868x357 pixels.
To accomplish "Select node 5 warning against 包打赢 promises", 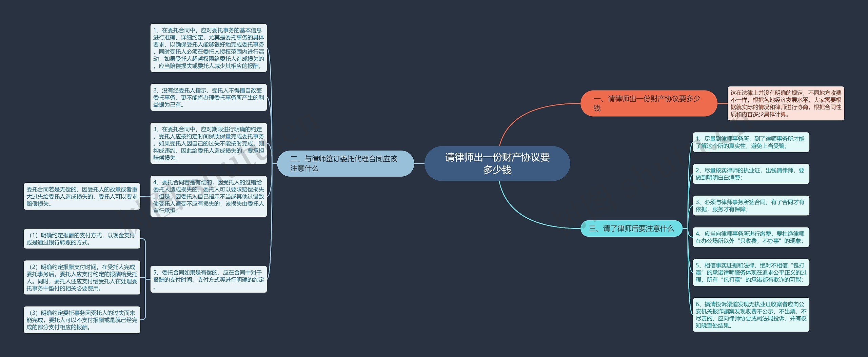I will pyautogui.click(x=751, y=272).
